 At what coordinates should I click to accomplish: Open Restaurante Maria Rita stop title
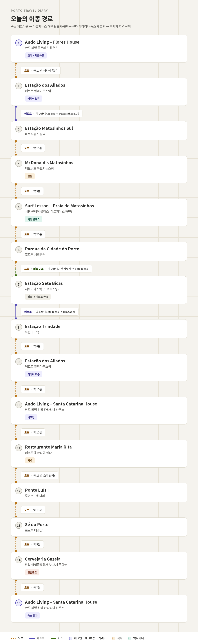(48, 447)
